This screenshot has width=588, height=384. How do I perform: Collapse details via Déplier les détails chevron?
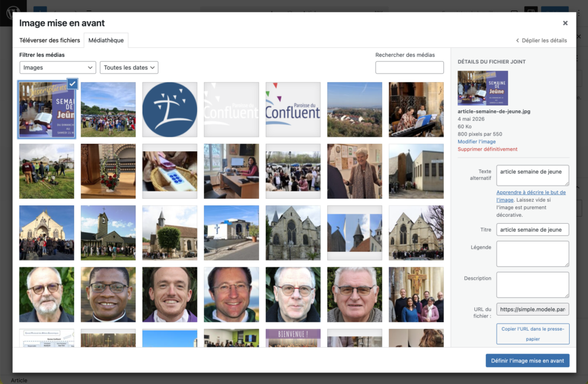[517, 41]
